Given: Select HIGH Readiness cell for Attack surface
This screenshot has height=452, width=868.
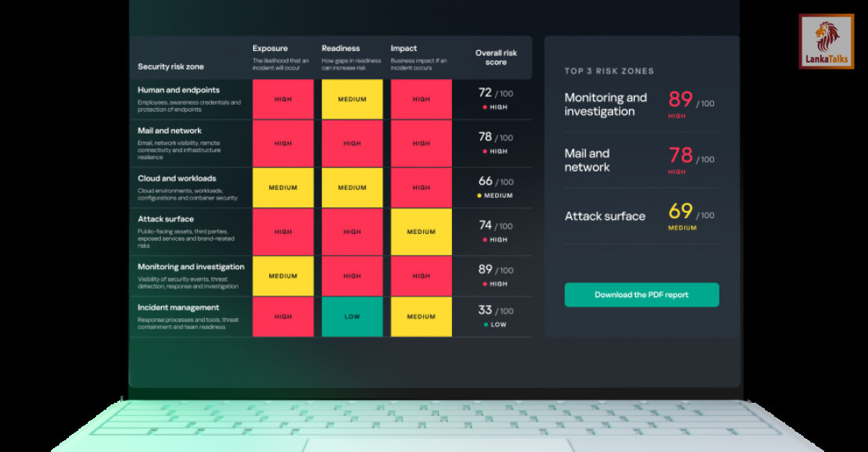Looking at the screenshot, I should [x=352, y=231].
